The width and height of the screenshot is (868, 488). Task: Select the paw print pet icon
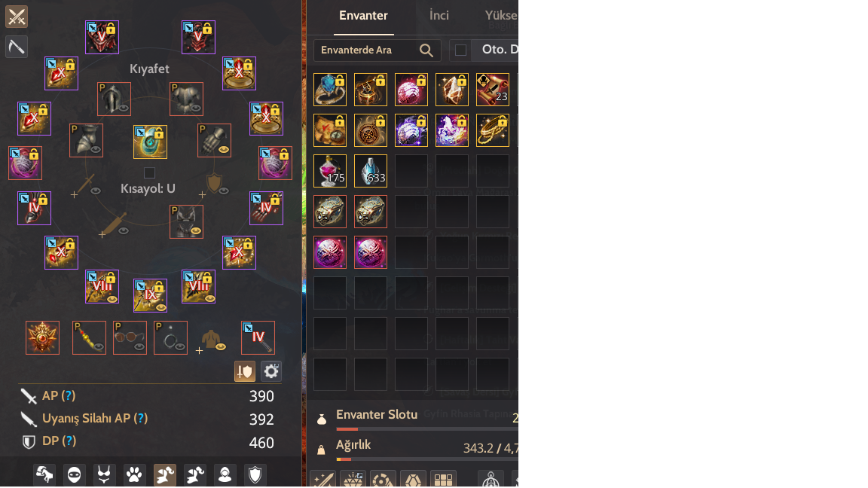134,474
